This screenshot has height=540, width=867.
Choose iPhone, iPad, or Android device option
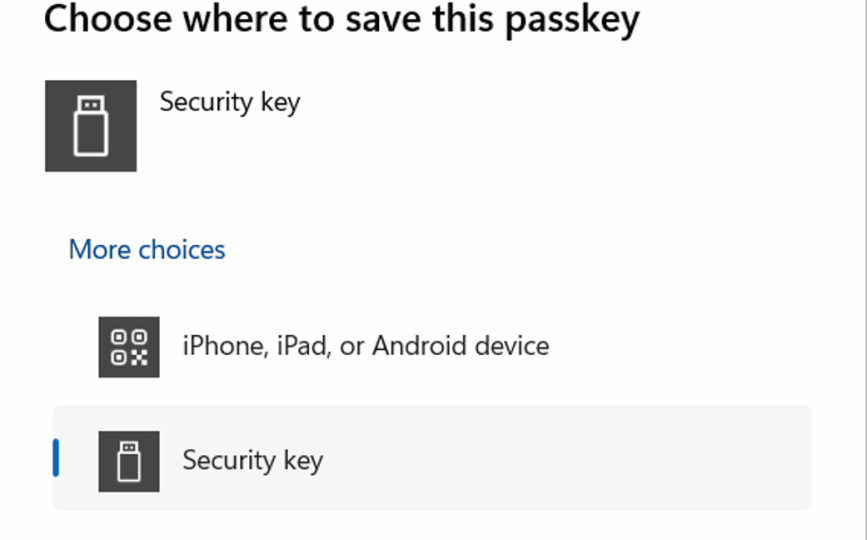(x=365, y=347)
